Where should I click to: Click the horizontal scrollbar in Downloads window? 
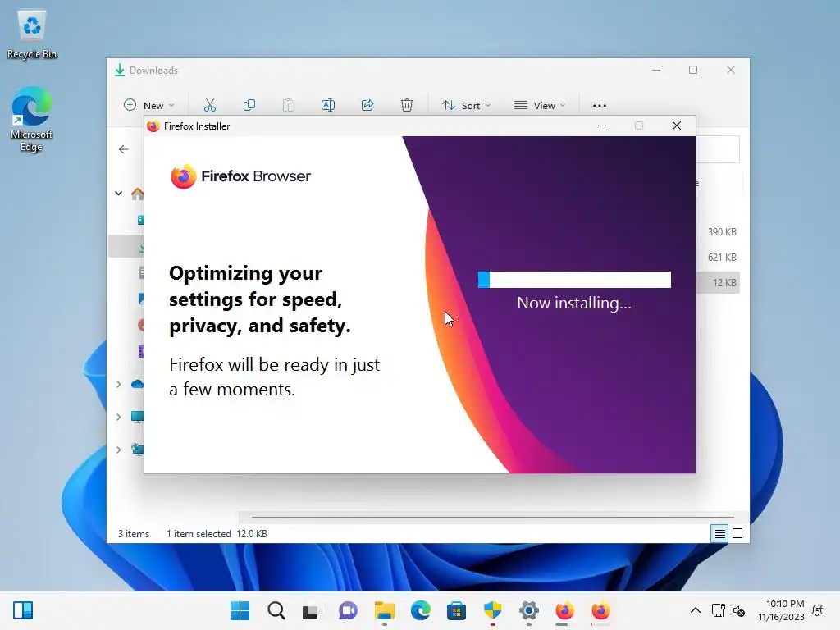492,518
